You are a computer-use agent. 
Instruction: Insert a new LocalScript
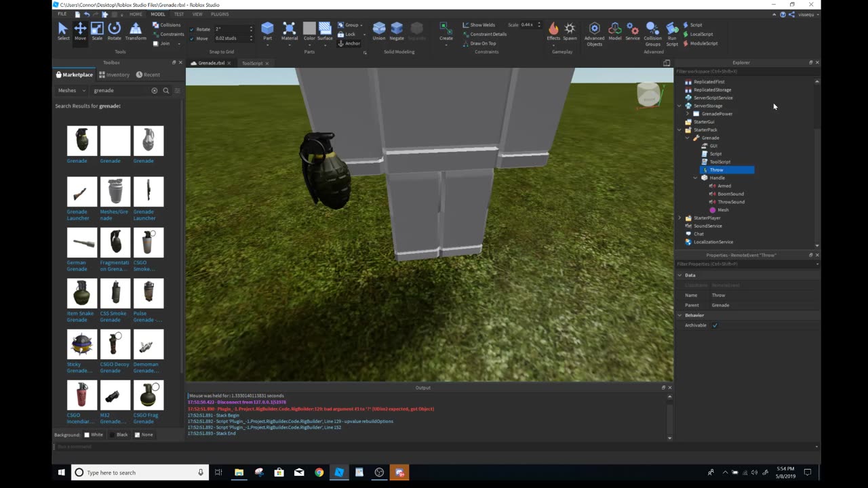[x=698, y=34]
